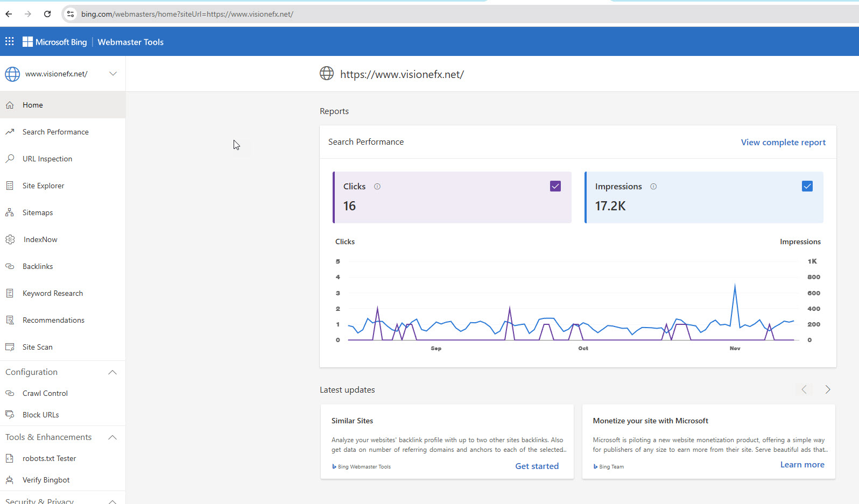Click the robots.txt Tester icon
This screenshot has width=859, height=504.
click(x=10, y=458)
